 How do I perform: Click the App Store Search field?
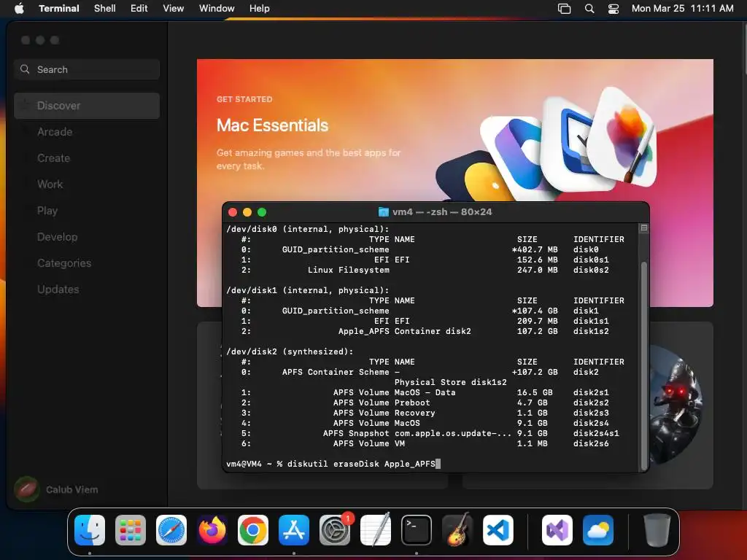pos(87,69)
